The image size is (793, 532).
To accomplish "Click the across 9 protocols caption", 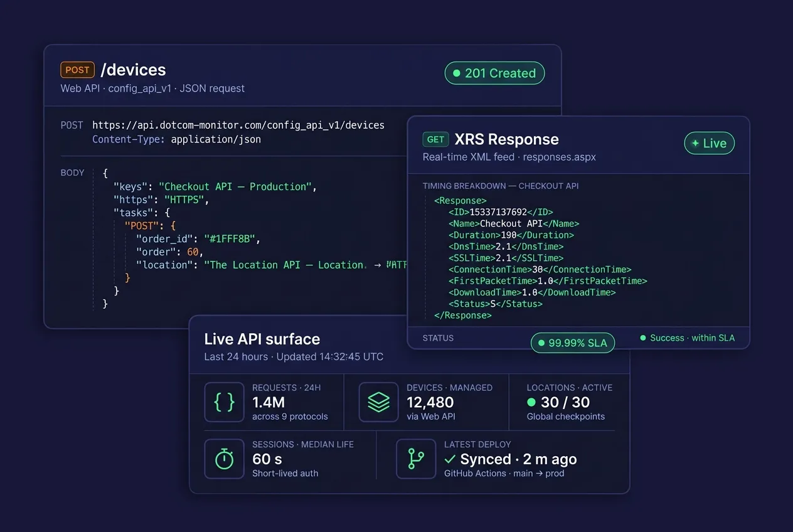I will pyautogui.click(x=290, y=417).
